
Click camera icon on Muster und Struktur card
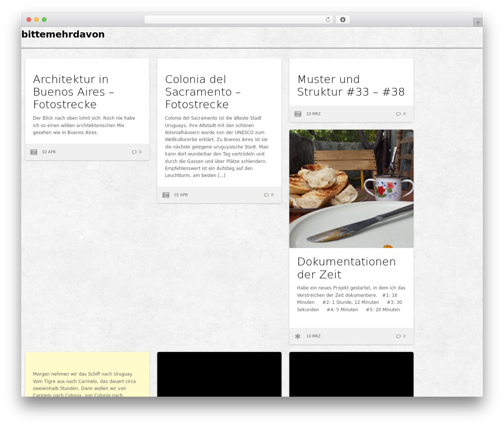298,114
